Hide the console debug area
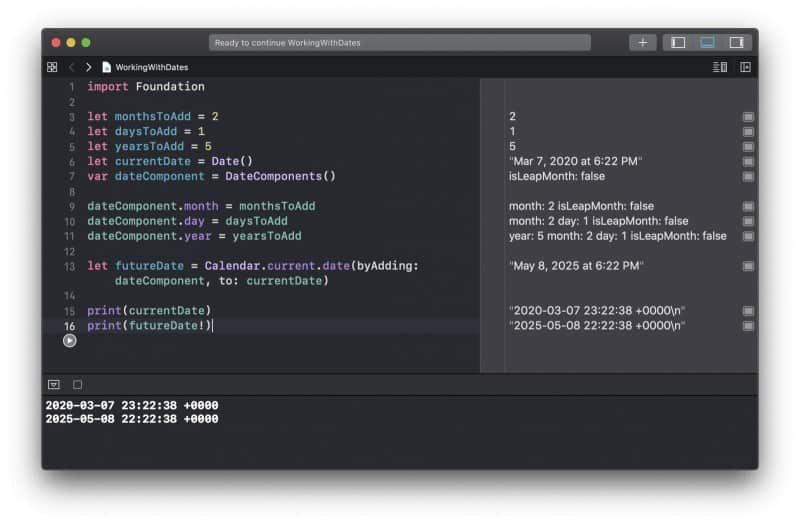The image size is (800, 525). pos(54,384)
